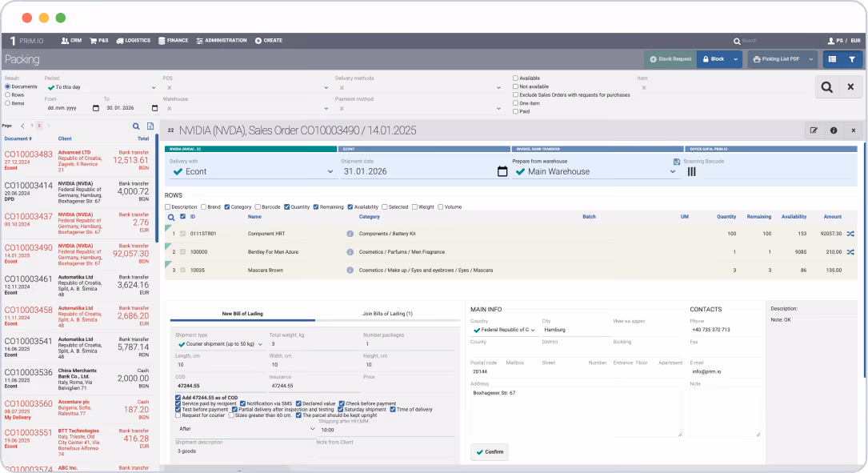Open the Create menu button
Image resolution: width=868 pixels, height=473 pixels.
(269, 41)
